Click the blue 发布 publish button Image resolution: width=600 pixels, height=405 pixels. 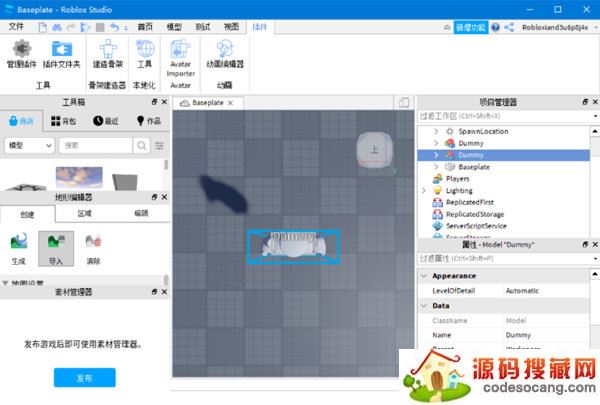tap(85, 378)
